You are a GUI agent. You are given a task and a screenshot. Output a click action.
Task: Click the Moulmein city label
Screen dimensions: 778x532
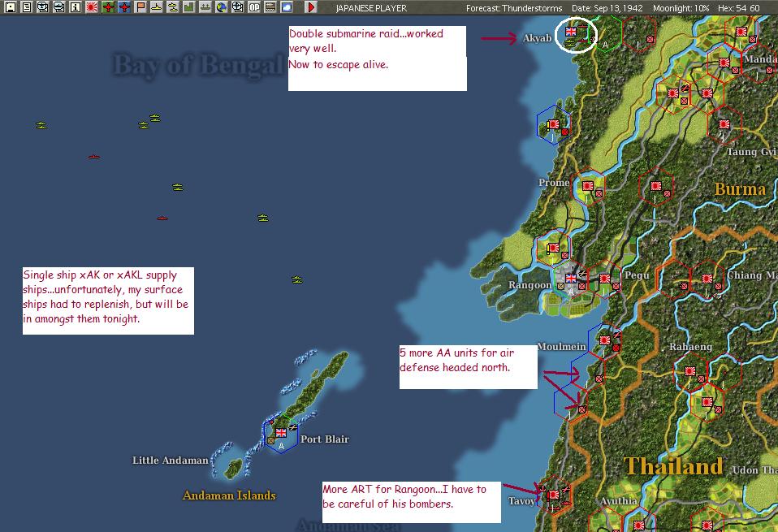click(x=561, y=346)
